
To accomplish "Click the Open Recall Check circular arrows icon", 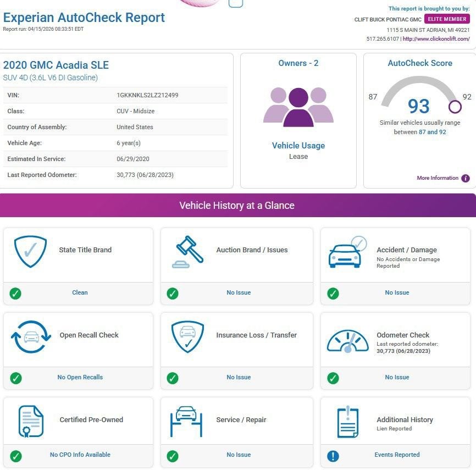I will coord(31,337).
